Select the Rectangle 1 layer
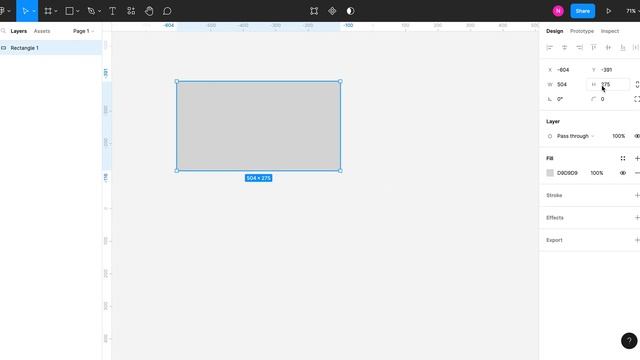This screenshot has width=640, height=360. [x=51, y=48]
